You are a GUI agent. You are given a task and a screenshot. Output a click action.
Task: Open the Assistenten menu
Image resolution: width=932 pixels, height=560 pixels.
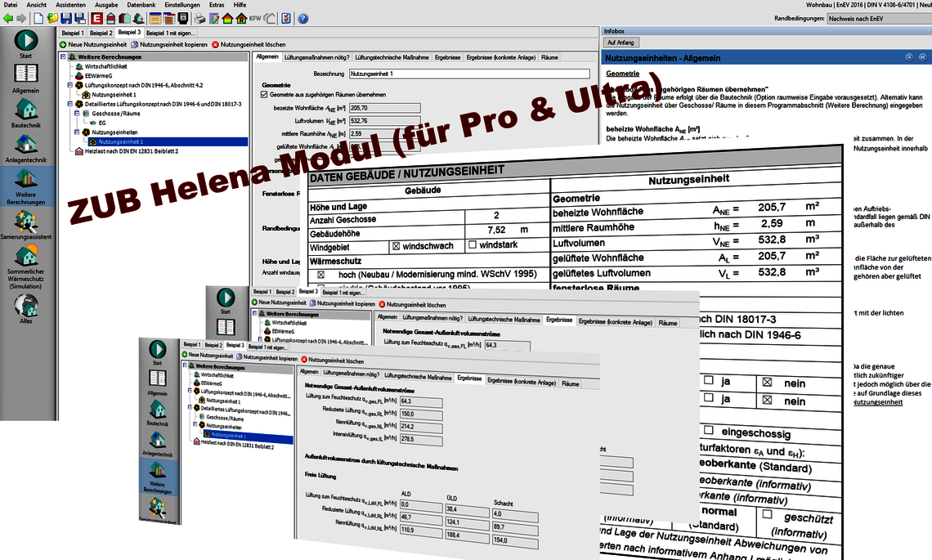point(71,5)
